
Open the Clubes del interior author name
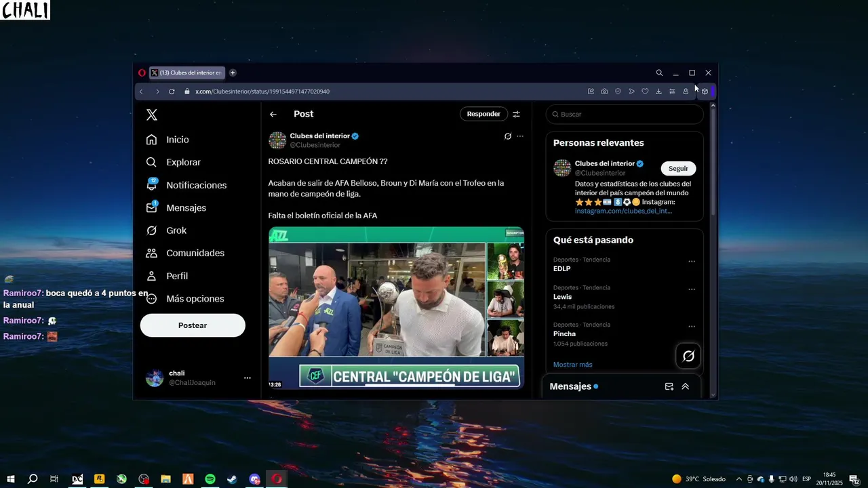(x=320, y=136)
